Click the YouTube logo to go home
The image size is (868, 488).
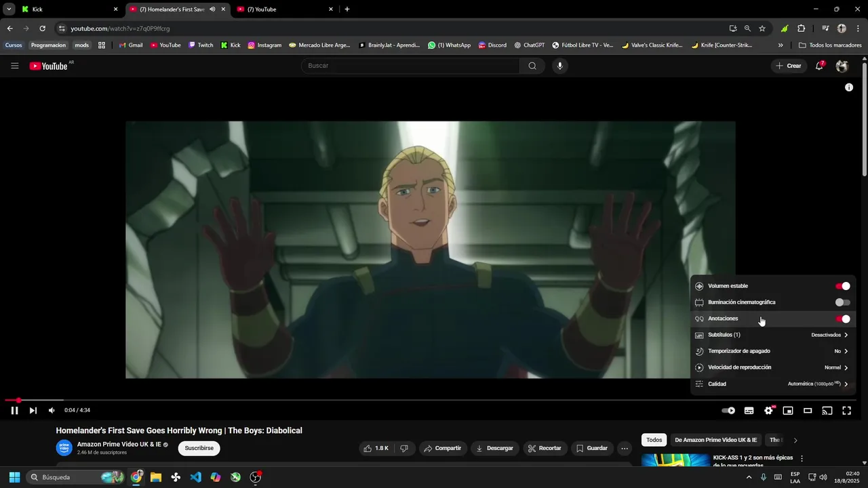coord(49,66)
